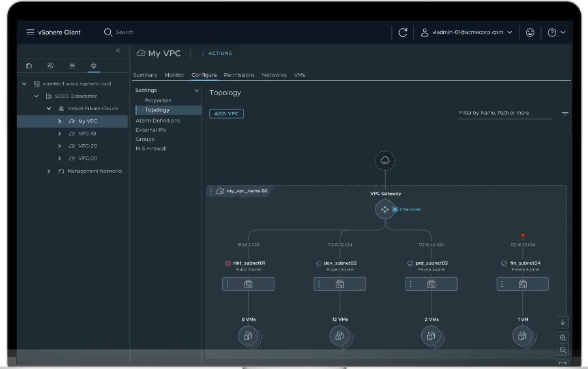
Task: Click the ADD VPC button
Action: point(226,113)
